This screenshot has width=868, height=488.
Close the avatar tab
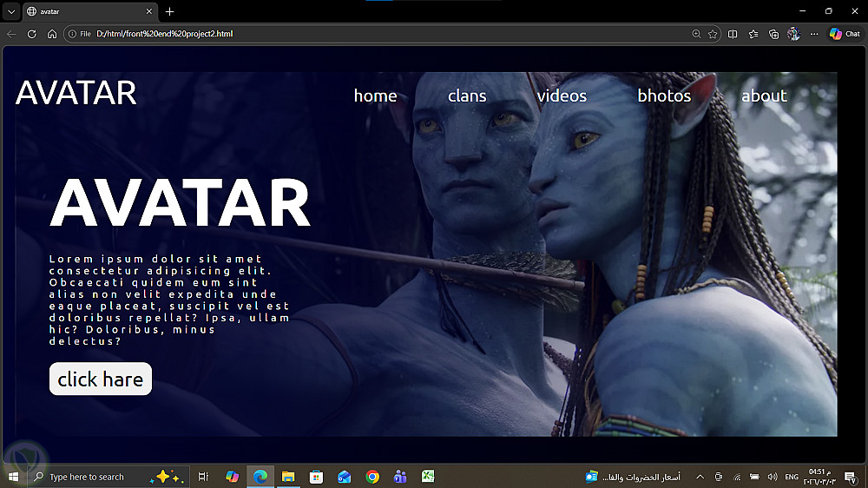click(x=149, y=11)
